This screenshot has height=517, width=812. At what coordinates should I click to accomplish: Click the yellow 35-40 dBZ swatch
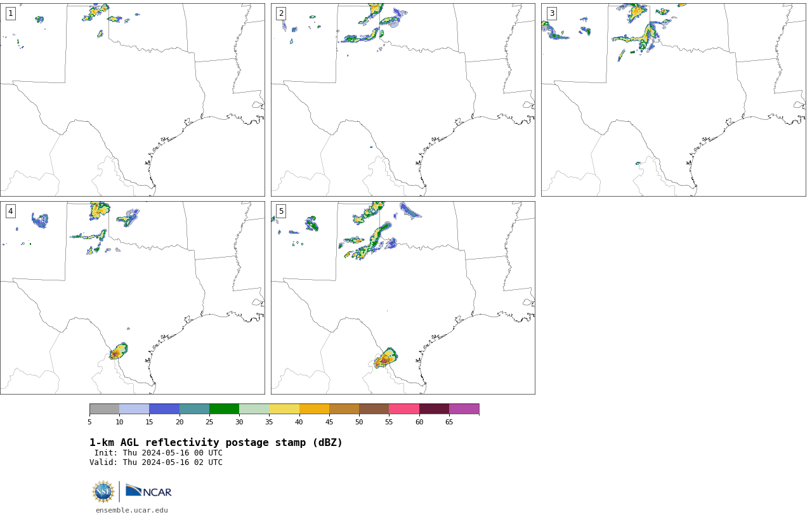284,409
